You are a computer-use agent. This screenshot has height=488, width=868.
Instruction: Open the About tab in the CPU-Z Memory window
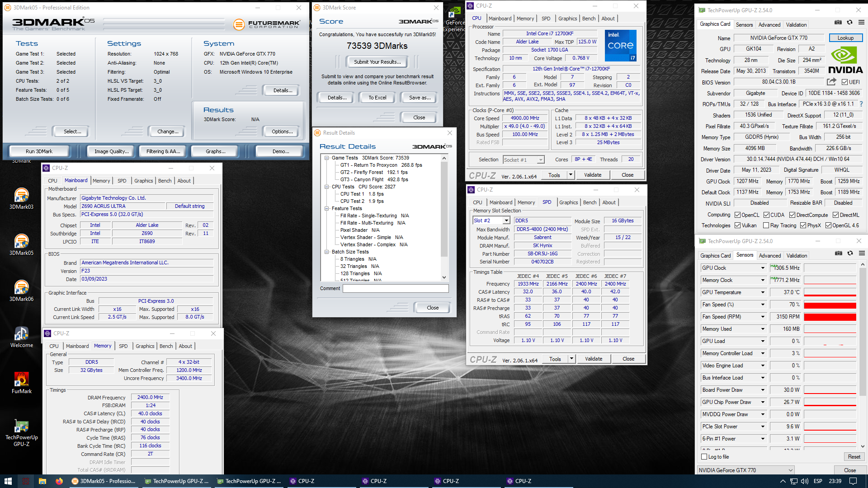tap(185, 346)
